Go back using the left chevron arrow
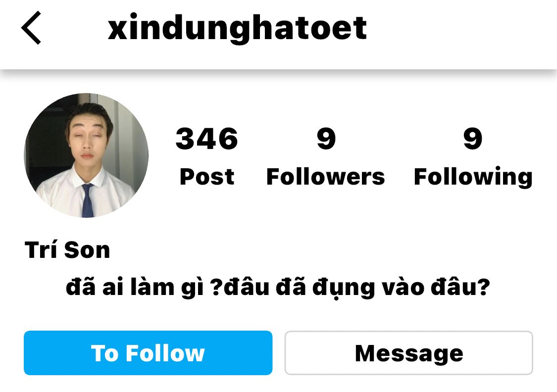Viewport: 557px width, 392px height. click(31, 28)
